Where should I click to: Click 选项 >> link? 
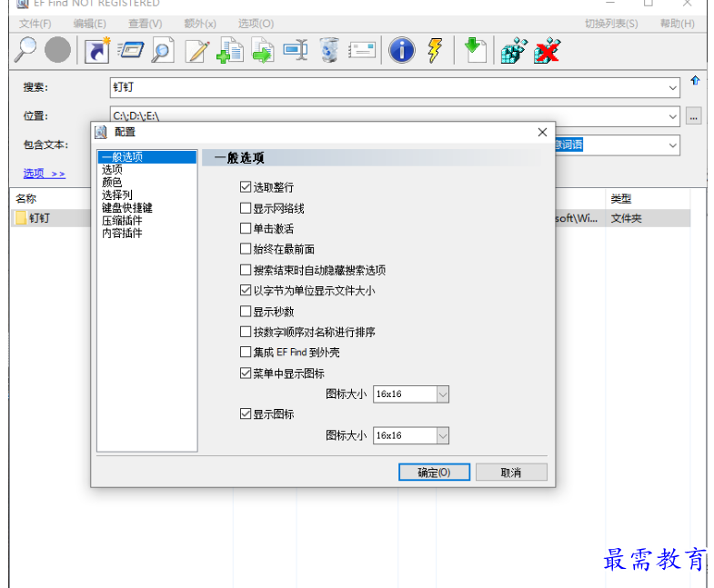[x=45, y=174]
